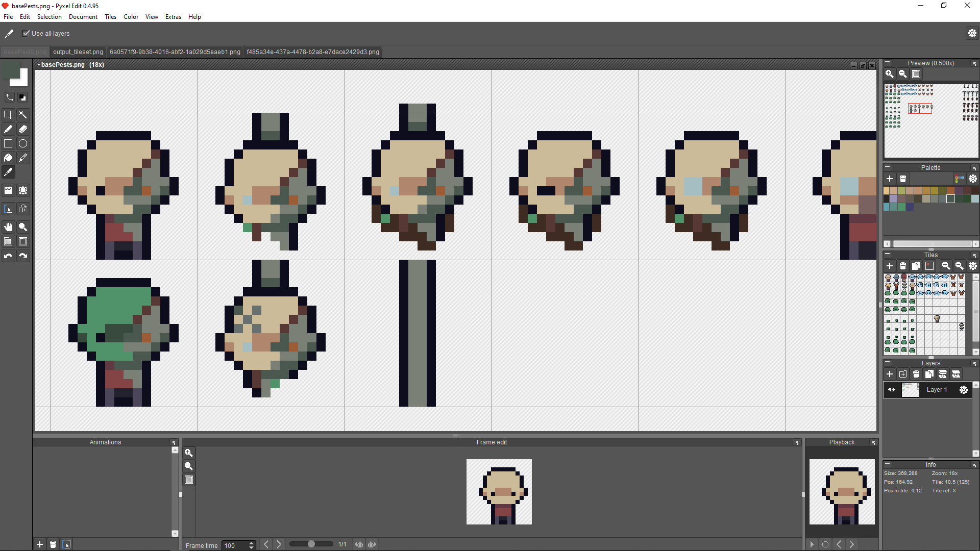
Task: Select the Ellipse shape tool
Action: (x=23, y=143)
